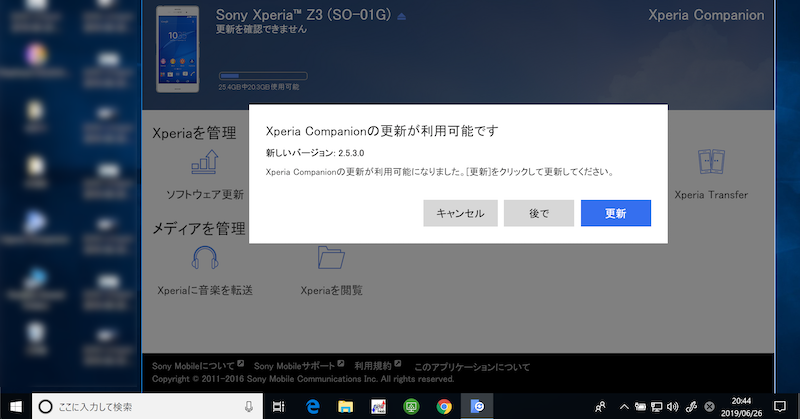Viewport: 800px width, 419px height.
Task: Open File Explorer from the taskbar
Action: click(x=346, y=406)
